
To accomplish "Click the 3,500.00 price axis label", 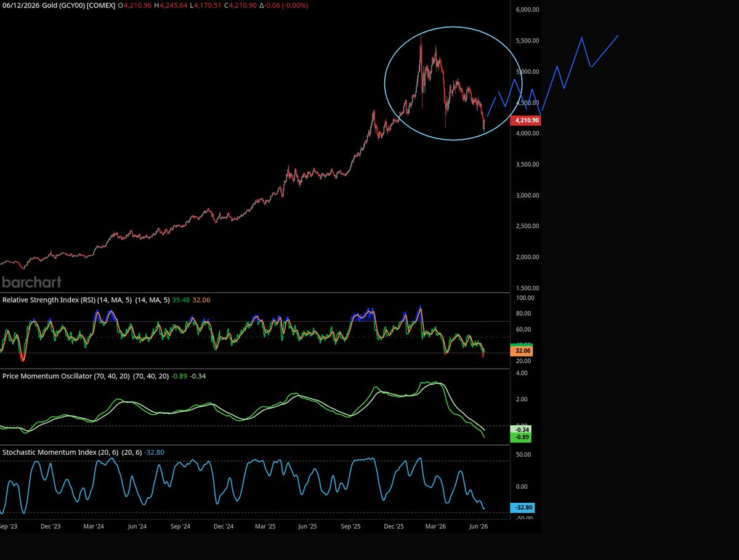I will coord(527,164).
